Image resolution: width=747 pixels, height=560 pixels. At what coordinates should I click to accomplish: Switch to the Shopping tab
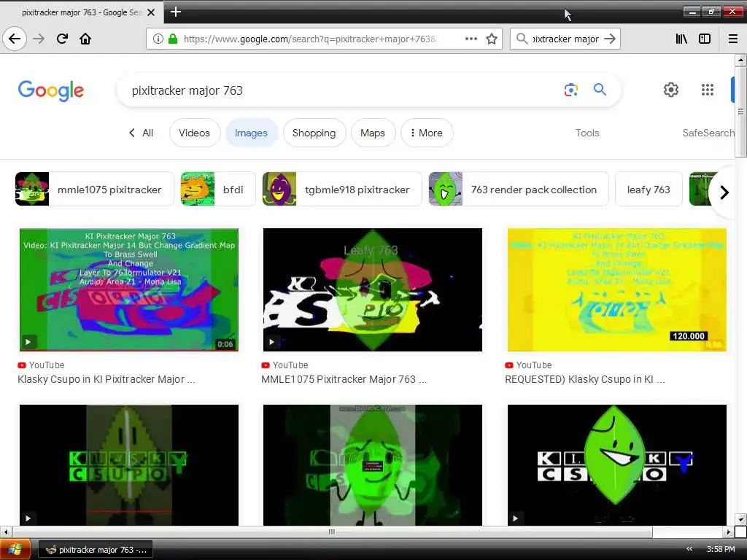[x=314, y=133]
